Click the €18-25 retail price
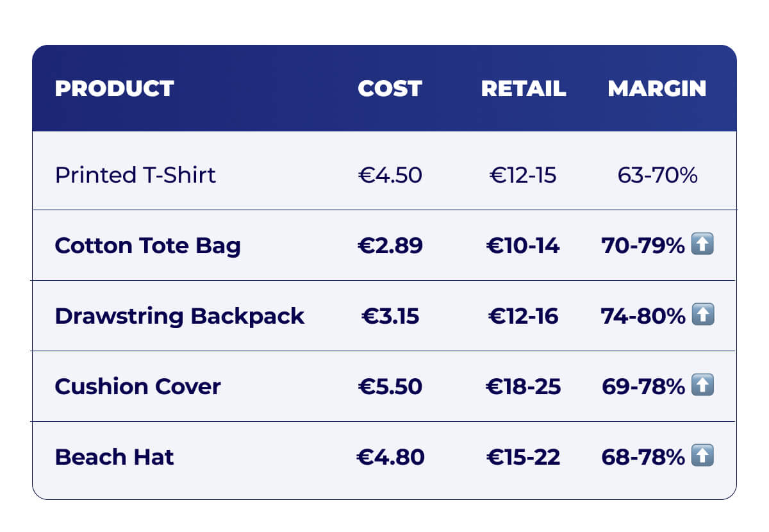 tap(523, 387)
